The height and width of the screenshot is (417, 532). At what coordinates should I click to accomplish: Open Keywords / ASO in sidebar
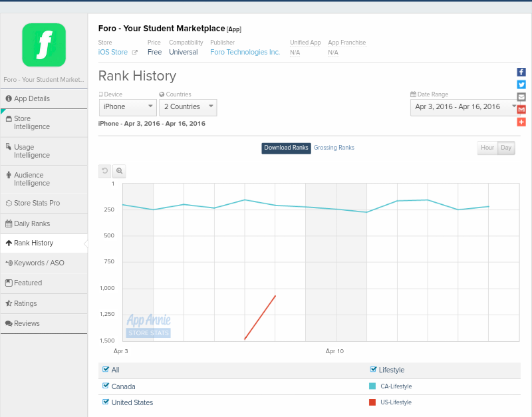point(44,263)
